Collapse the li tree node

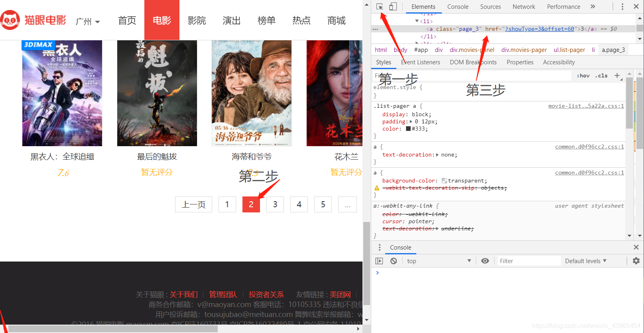tap(417, 21)
